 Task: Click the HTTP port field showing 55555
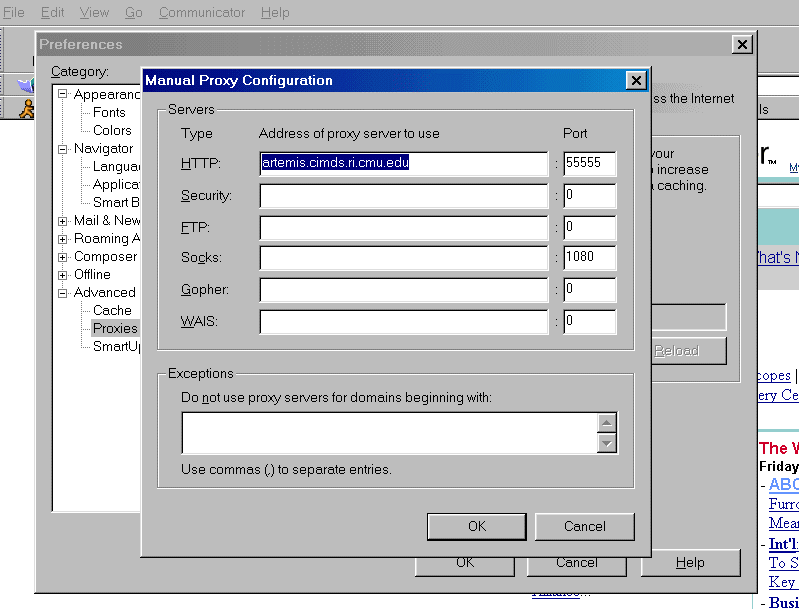[x=589, y=163]
